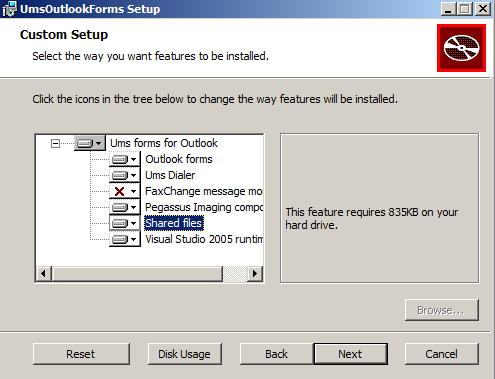Maximize the UmsOutlookForms Setup window
This screenshot has width=495, height=379.
pos(465,9)
